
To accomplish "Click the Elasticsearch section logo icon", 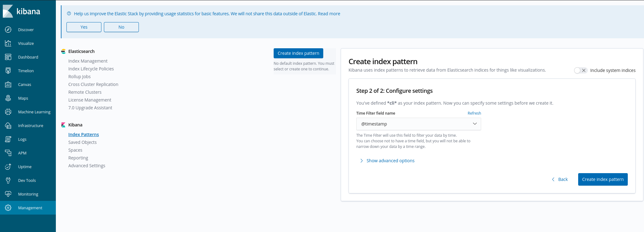I will [63, 51].
